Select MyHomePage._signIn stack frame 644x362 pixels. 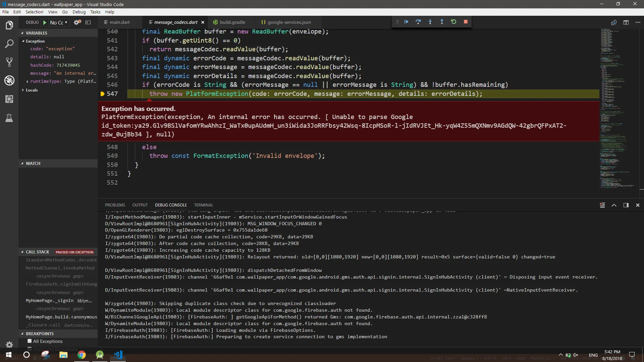50,301
